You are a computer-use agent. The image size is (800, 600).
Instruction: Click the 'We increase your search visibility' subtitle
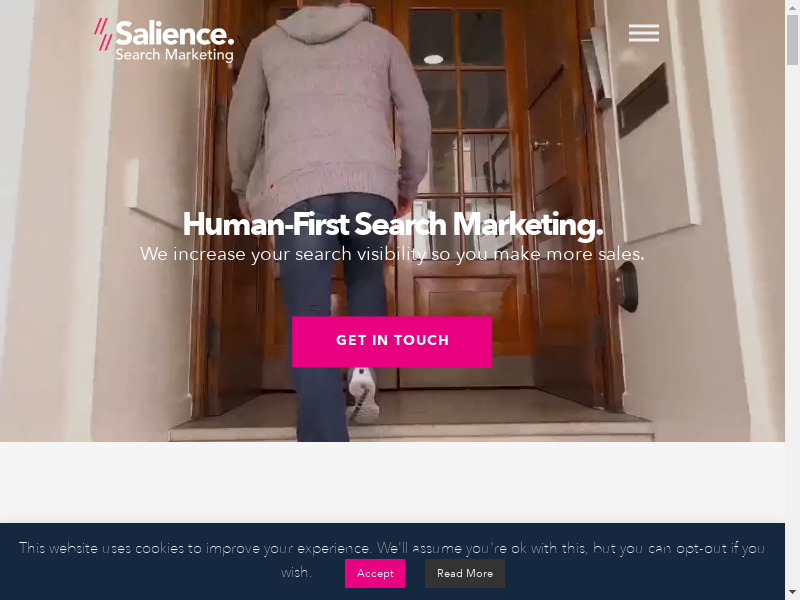point(392,254)
